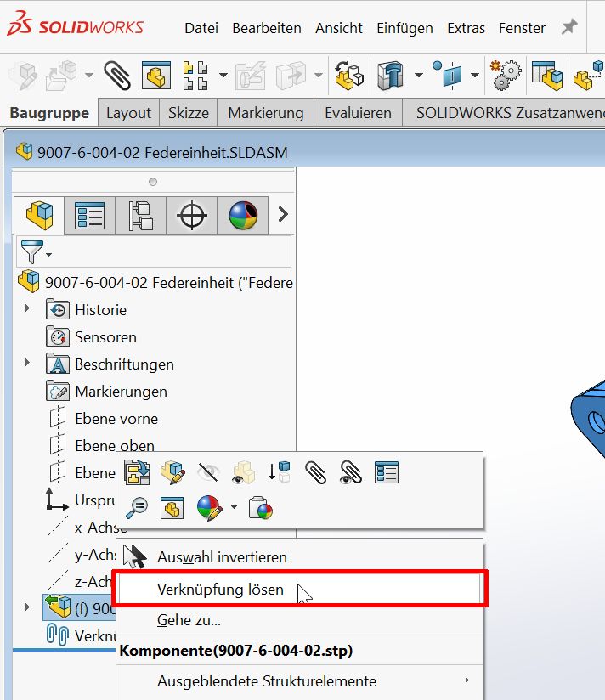Click the Reference Geometry icon

click(x=448, y=75)
